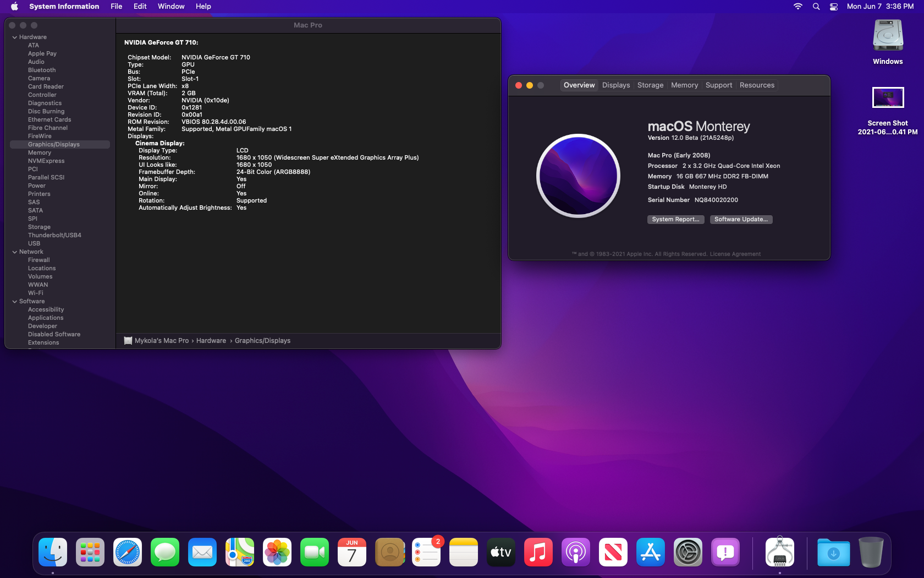This screenshot has height=578, width=924.
Task: Launch Podcasts from the dock
Action: click(x=575, y=552)
